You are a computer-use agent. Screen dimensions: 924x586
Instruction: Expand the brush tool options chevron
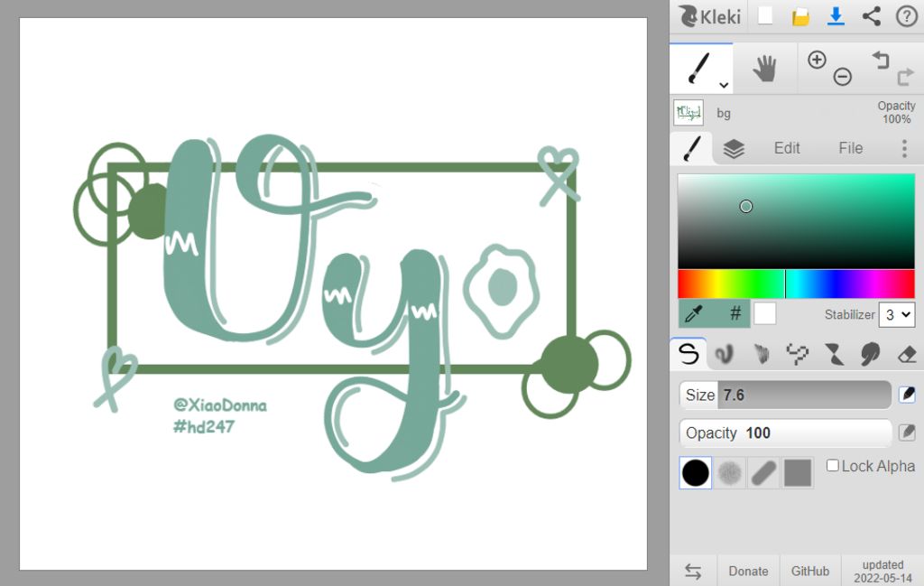[x=724, y=85]
